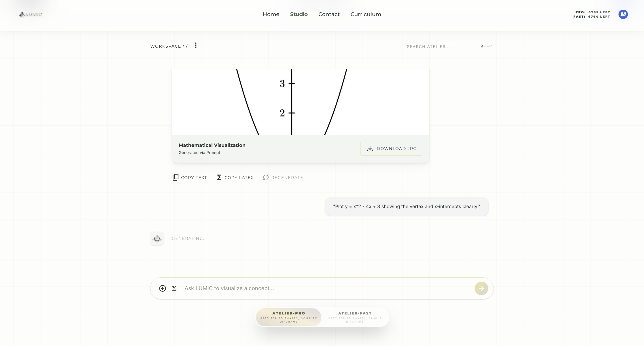Click the LUMIC icon beside search field

486,46
